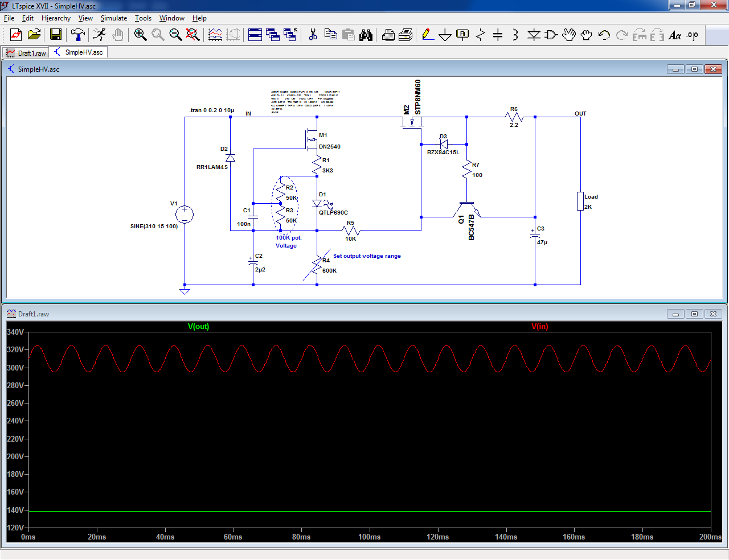Screen dimensions: 729x560
Task: Close the Draft1.raw plot window
Action: coord(713,314)
